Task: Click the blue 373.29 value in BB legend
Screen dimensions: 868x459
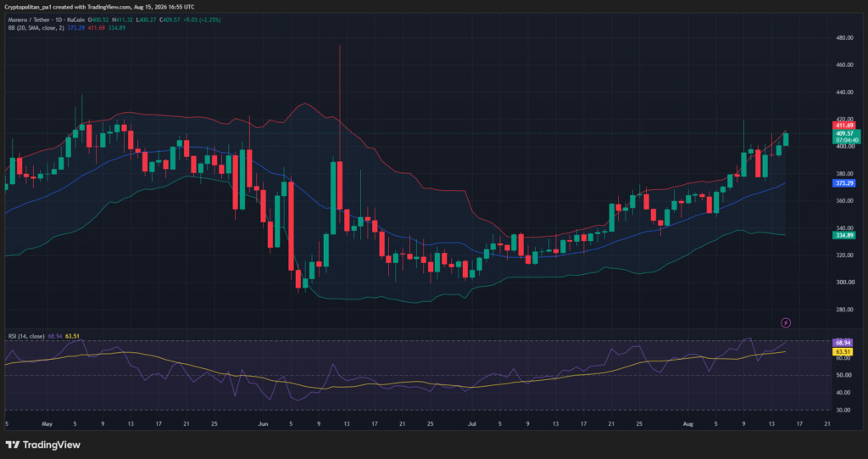Action: point(75,28)
